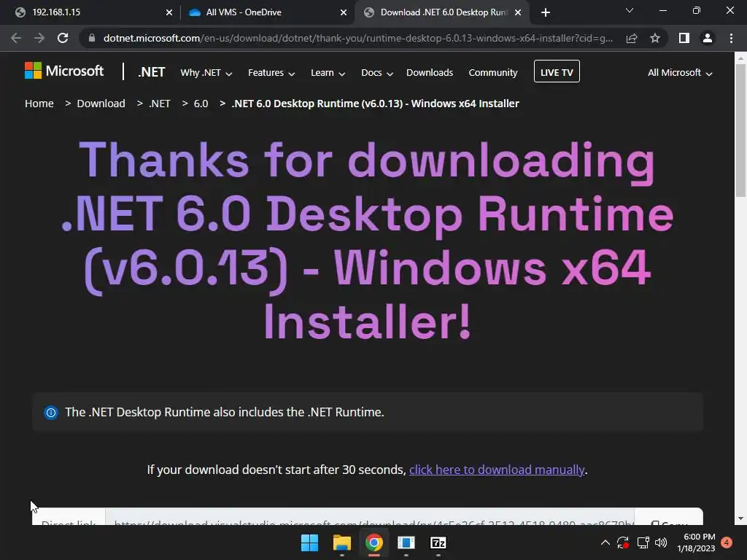Image resolution: width=747 pixels, height=560 pixels.
Task: Click the sync status tray icon
Action: [623, 542]
